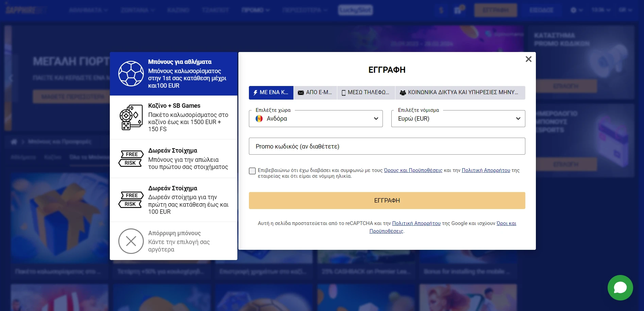Tick the terms and conditions agreement checkbox
644x311 pixels.
(252, 171)
